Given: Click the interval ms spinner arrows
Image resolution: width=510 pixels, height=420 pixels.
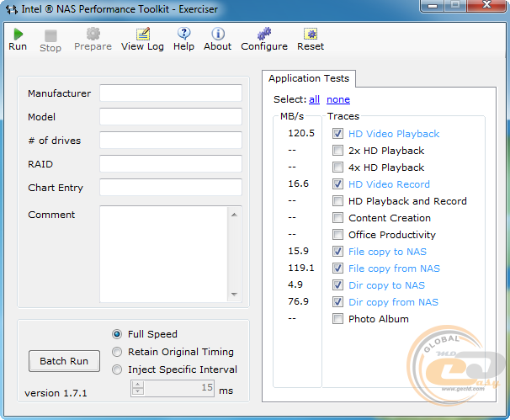Looking at the screenshot, I should 135,388.
